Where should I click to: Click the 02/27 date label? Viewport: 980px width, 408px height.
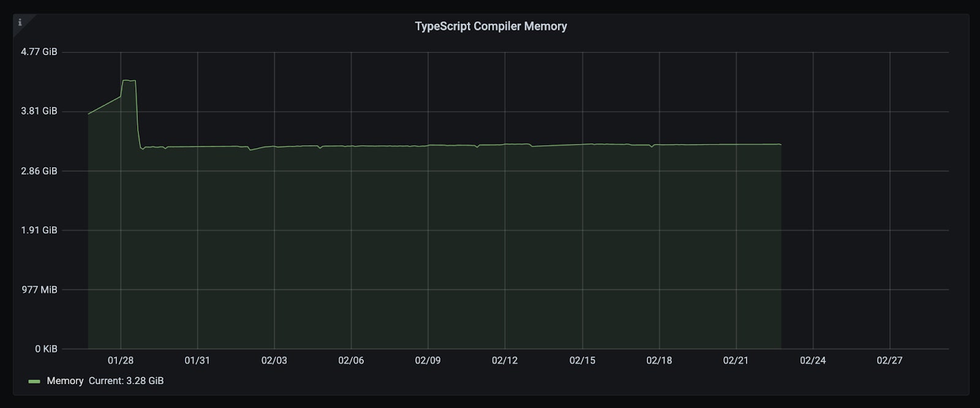coord(889,360)
